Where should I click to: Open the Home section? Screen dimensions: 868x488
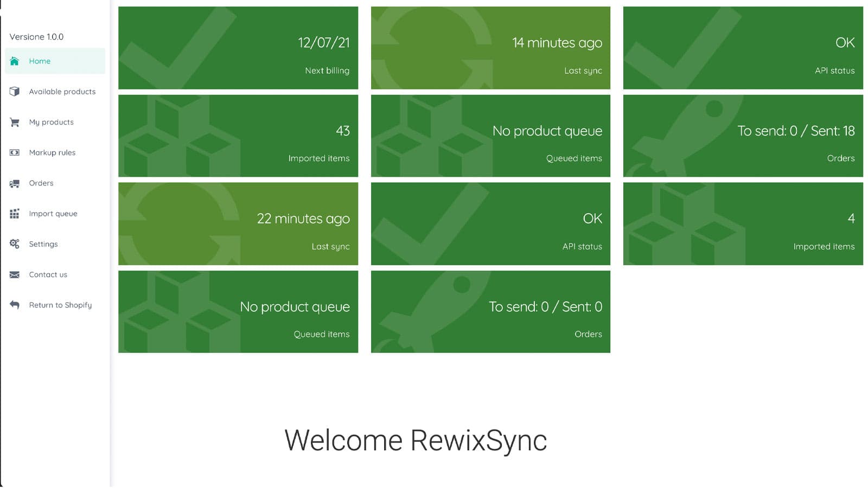pos(40,61)
